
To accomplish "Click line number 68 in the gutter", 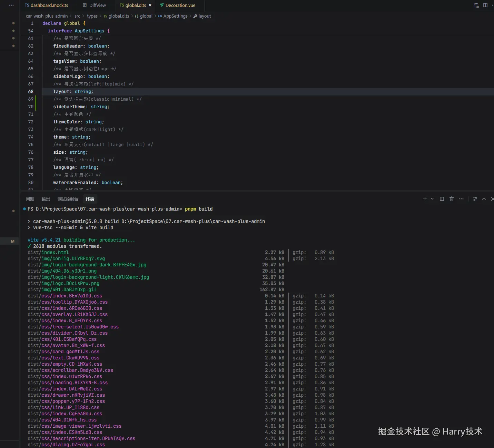I will click(x=31, y=92).
